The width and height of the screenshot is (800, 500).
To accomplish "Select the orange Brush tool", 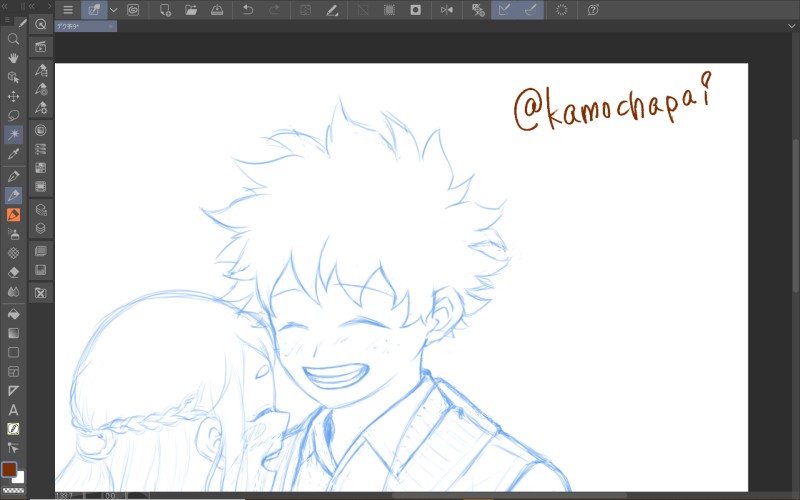I will (13, 215).
